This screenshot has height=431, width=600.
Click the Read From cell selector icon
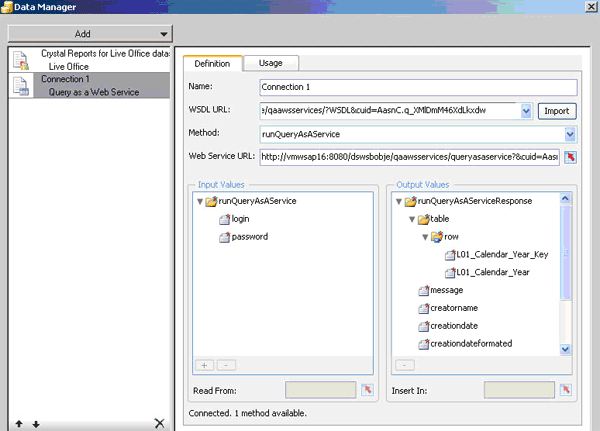366,389
